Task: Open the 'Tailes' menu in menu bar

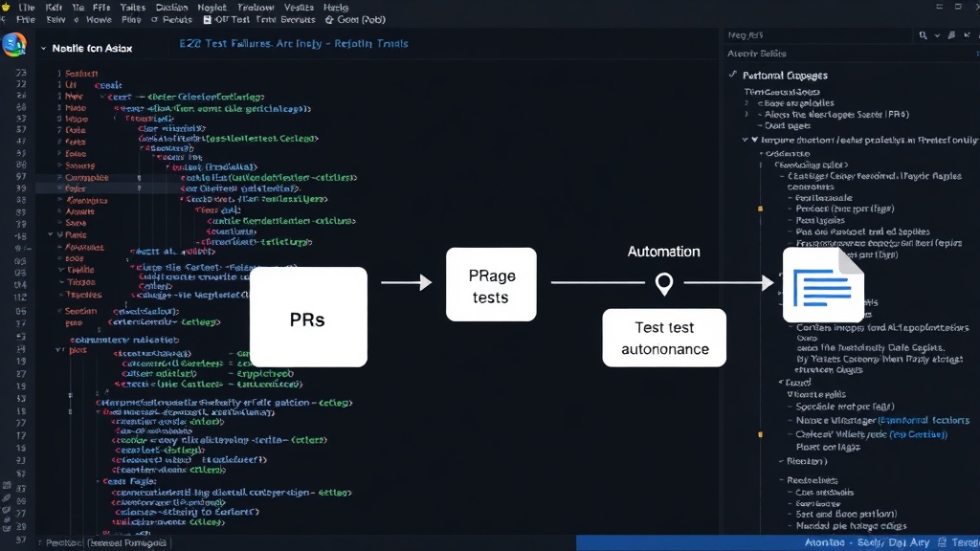Action: pos(132,8)
